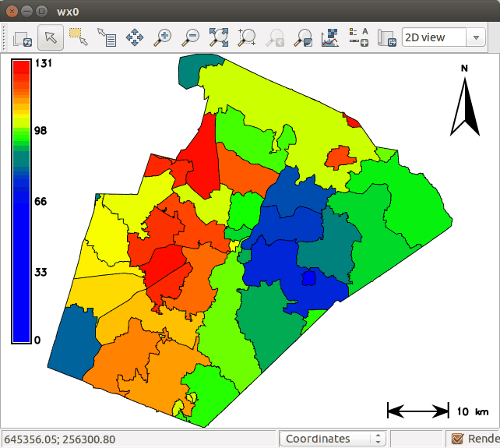The width and height of the screenshot is (500, 448).
Task: Select the Pan tool
Action: [x=134, y=37]
